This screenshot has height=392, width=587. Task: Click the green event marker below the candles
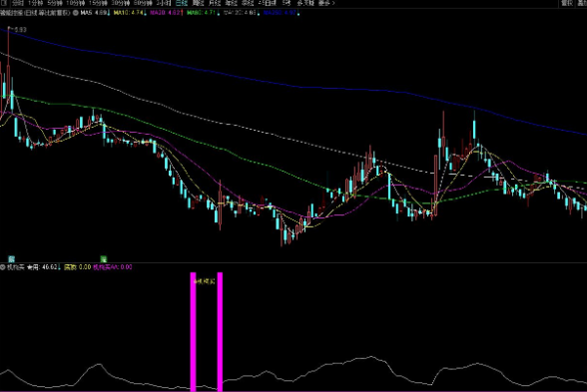[104, 259]
